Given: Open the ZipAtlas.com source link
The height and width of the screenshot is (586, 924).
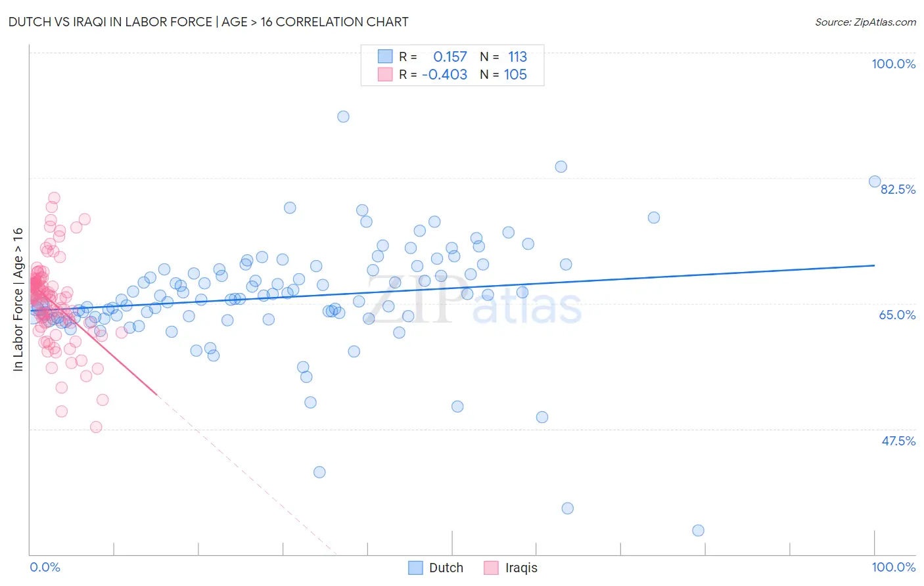Looking at the screenshot, I should (x=866, y=22).
